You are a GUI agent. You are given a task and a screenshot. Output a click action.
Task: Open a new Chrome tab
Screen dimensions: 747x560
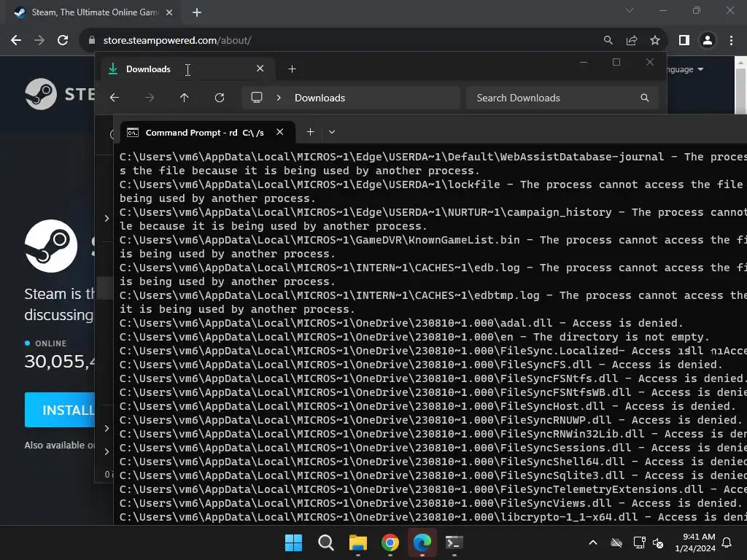click(x=197, y=12)
